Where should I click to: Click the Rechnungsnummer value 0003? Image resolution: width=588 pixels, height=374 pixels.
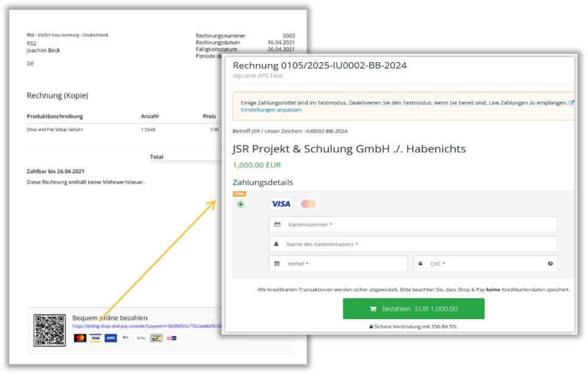289,35
